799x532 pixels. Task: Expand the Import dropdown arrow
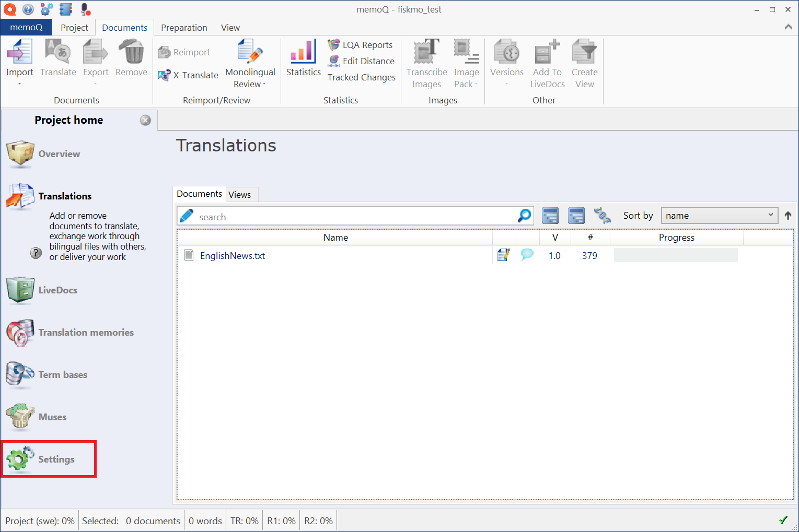pyautogui.click(x=20, y=84)
